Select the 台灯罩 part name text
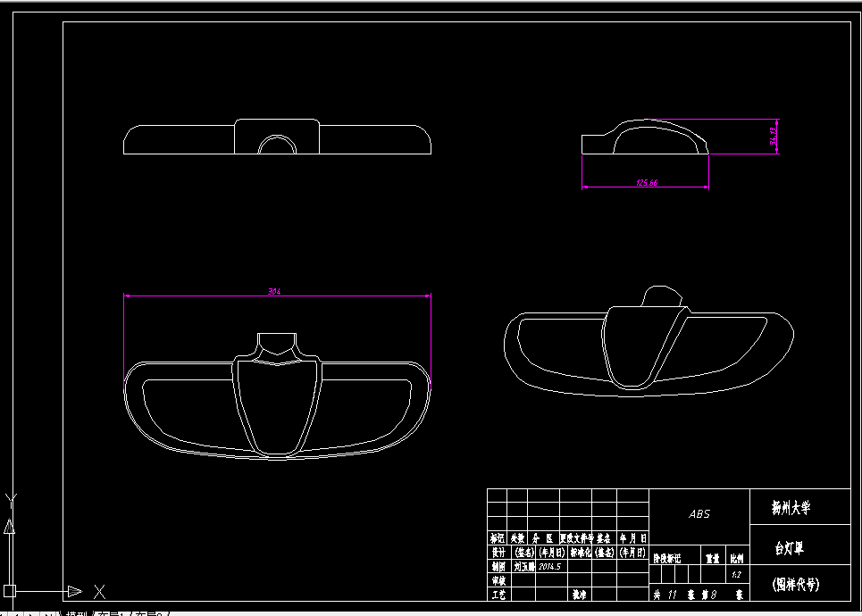 point(790,547)
